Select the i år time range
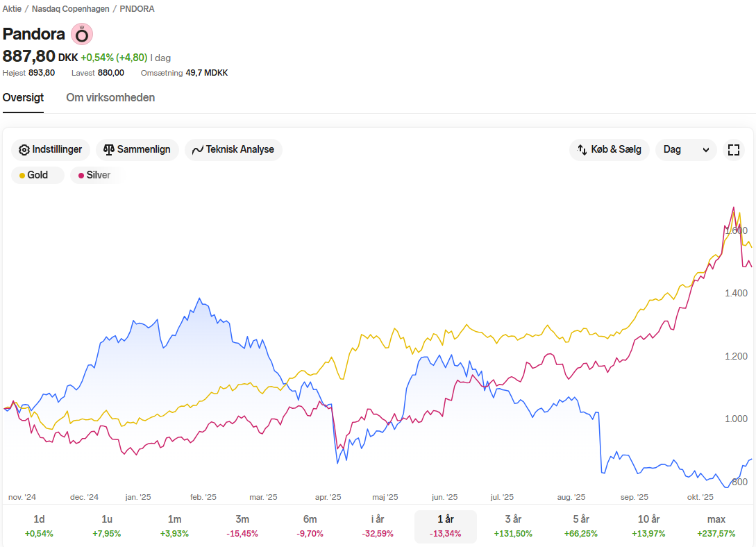 pos(378,526)
